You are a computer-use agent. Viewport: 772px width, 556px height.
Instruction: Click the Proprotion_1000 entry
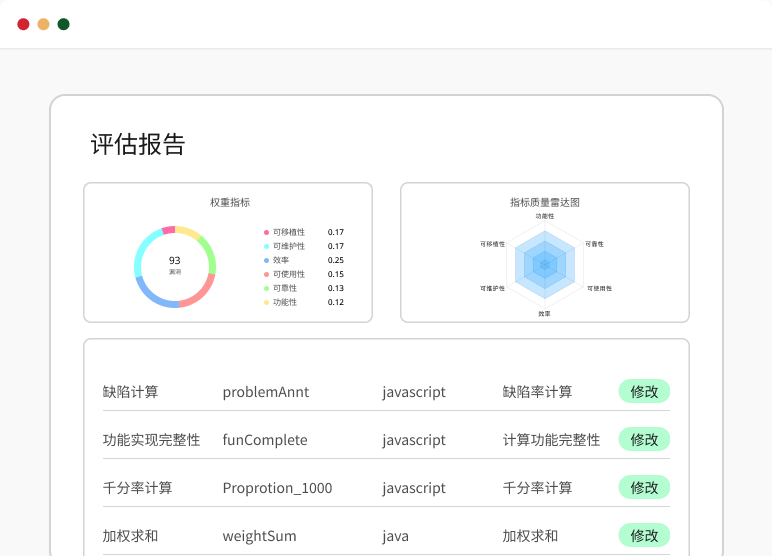(x=277, y=488)
